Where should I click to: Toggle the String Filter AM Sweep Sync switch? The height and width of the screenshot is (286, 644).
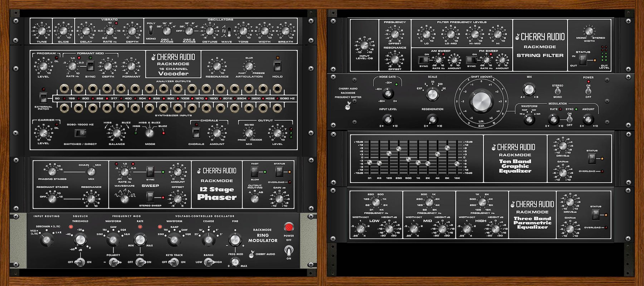pos(424,60)
